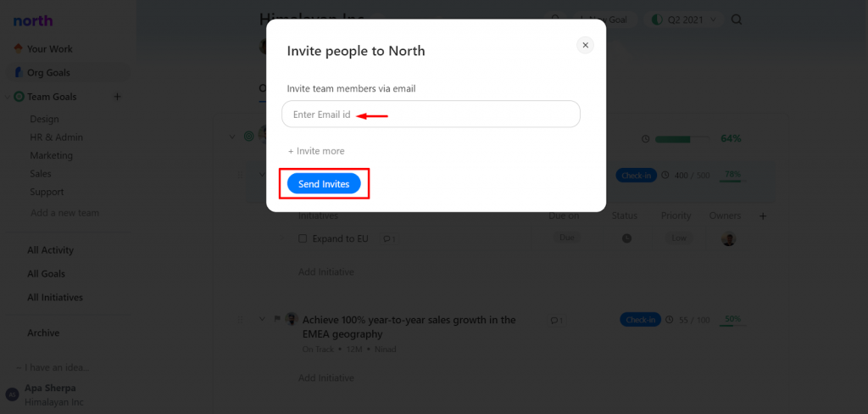Open Your Work from the sidebar
The width and height of the screenshot is (868, 414).
pos(50,48)
